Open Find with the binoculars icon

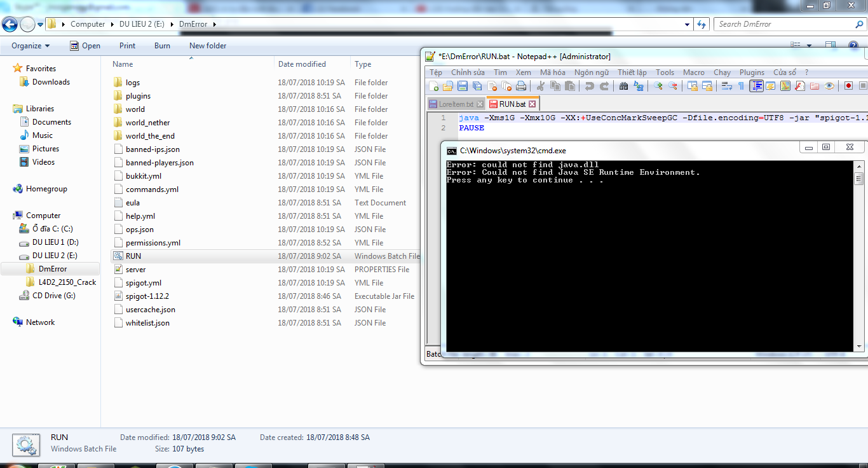coord(624,86)
